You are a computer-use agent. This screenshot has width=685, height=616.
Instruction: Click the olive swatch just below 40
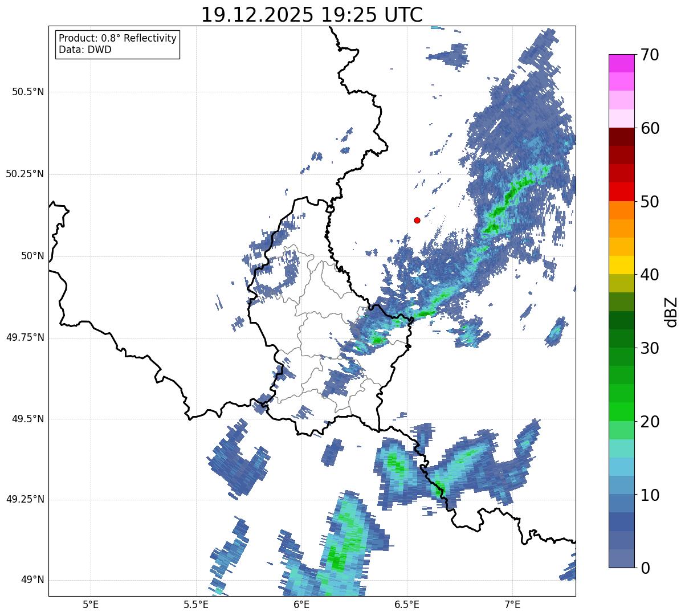click(622, 283)
